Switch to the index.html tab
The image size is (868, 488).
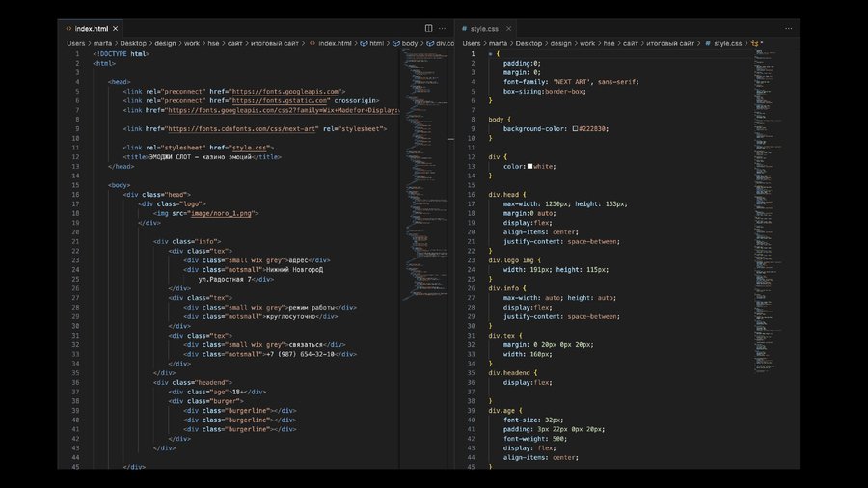point(95,29)
